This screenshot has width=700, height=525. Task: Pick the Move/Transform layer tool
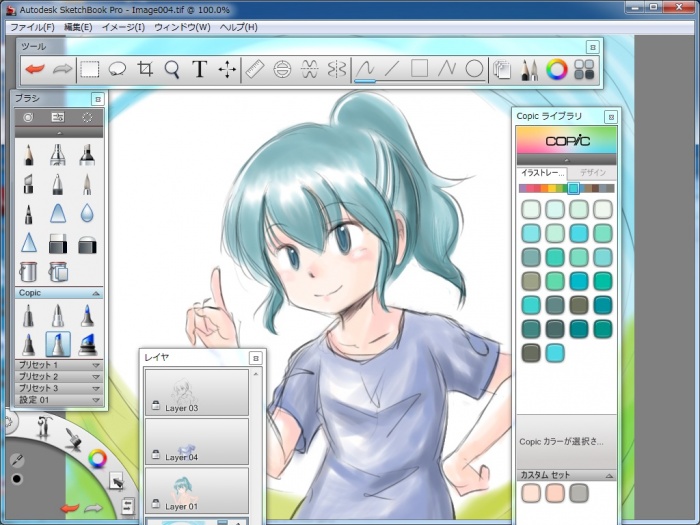[227, 70]
